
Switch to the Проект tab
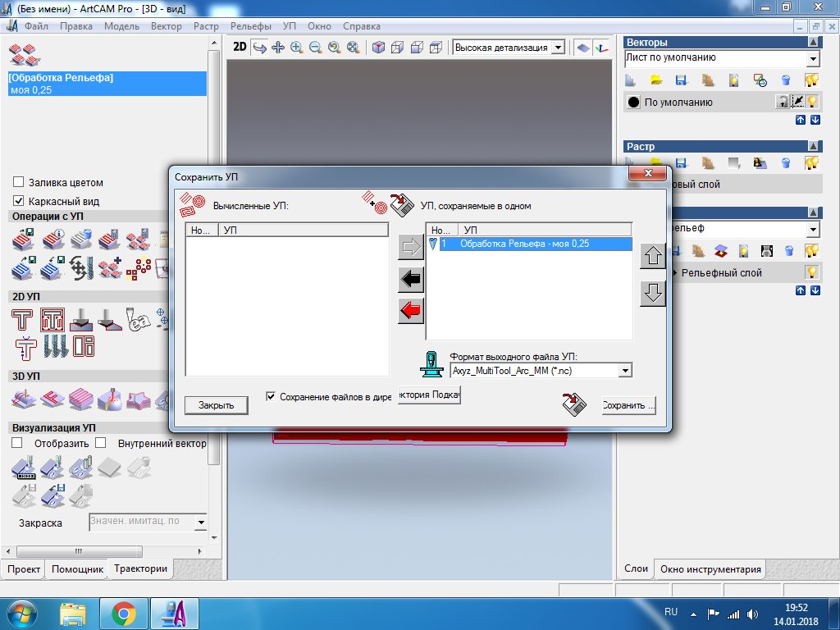tap(24, 569)
